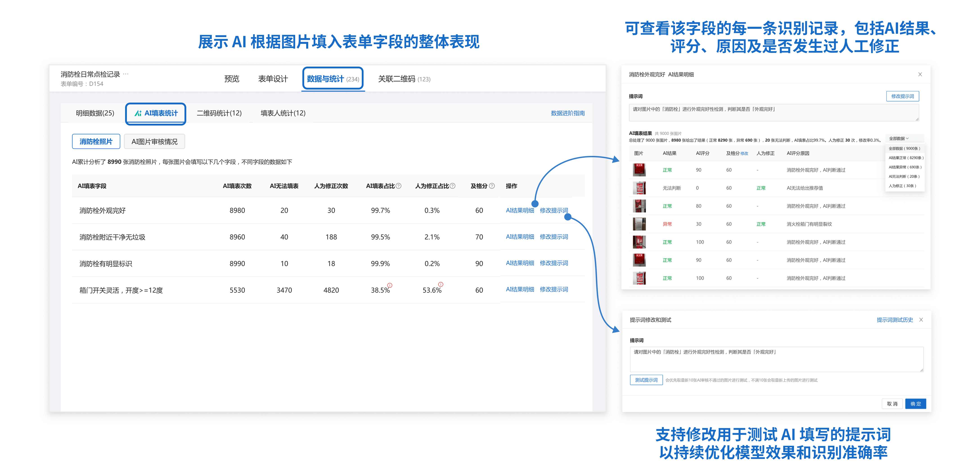This screenshot has height=472, width=980.
Task: Click the help icon beside AI填表占比 header
Action: pyautogui.click(x=398, y=186)
